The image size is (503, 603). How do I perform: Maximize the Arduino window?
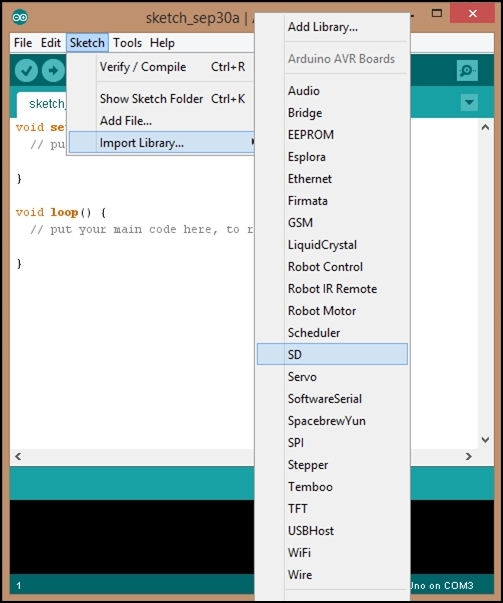click(437, 13)
